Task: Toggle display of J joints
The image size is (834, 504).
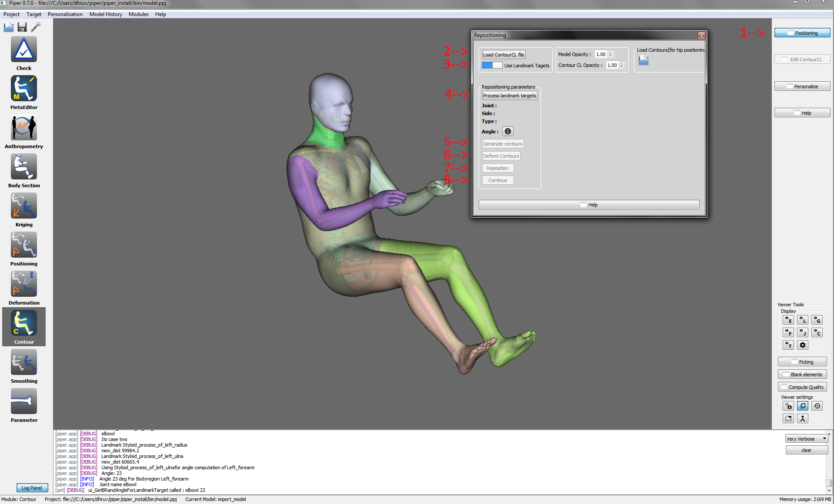Action: tap(803, 332)
